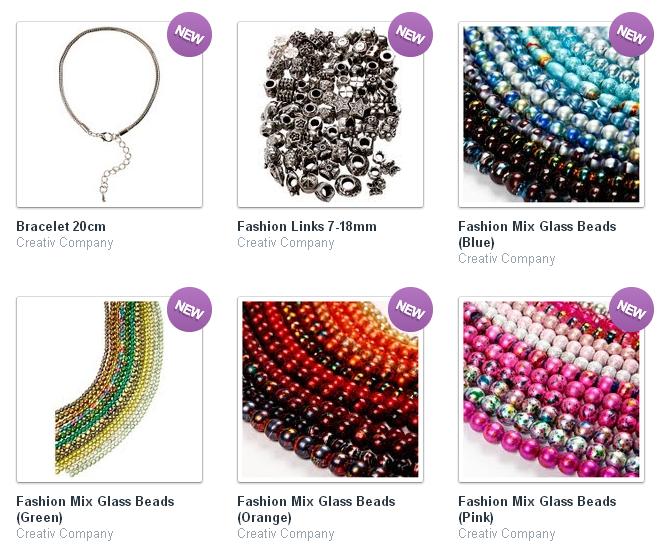662x551 pixels.
Task: Click Creativ Company under Bracelet 20cm
Action: coord(65,243)
